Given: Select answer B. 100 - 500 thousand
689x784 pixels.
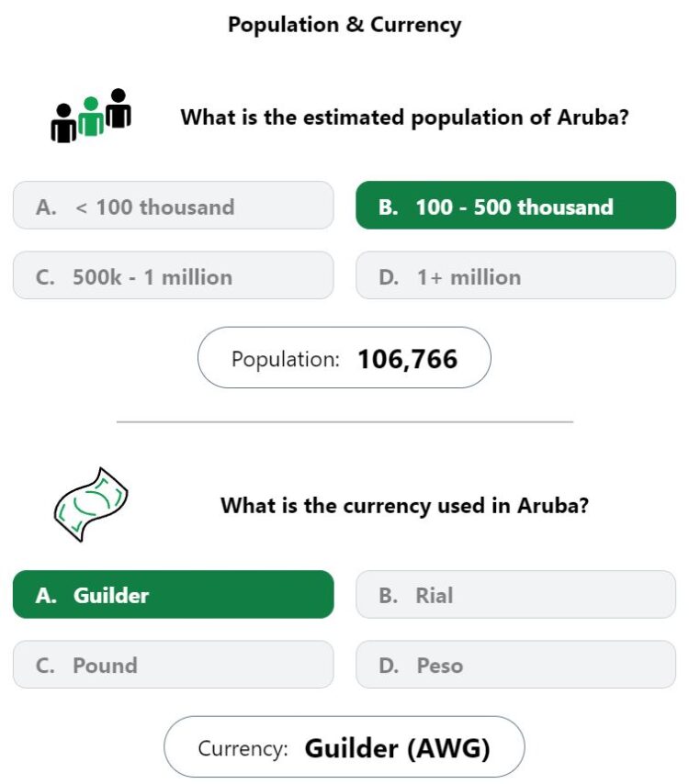Looking at the screenshot, I should (515, 206).
